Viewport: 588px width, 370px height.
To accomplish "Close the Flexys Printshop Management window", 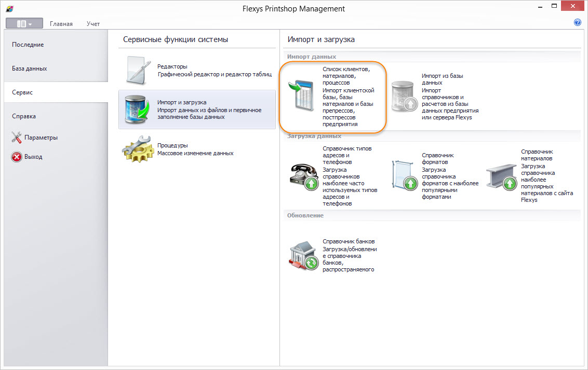I will point(572,6).
